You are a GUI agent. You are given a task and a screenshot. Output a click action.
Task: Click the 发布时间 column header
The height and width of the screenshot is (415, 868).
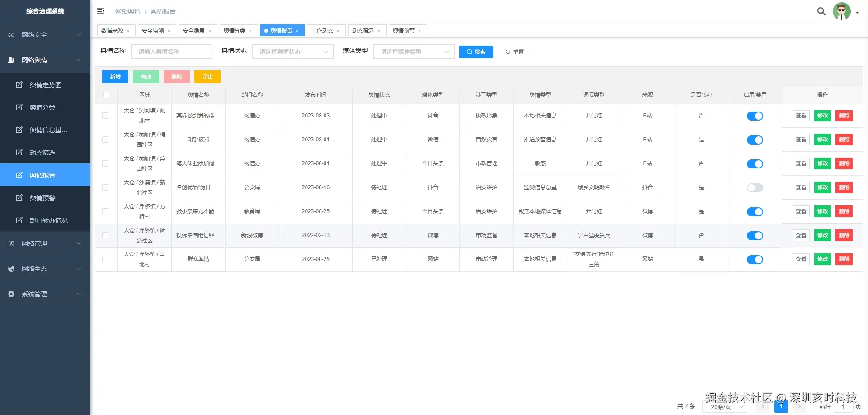tap(316, 95)
